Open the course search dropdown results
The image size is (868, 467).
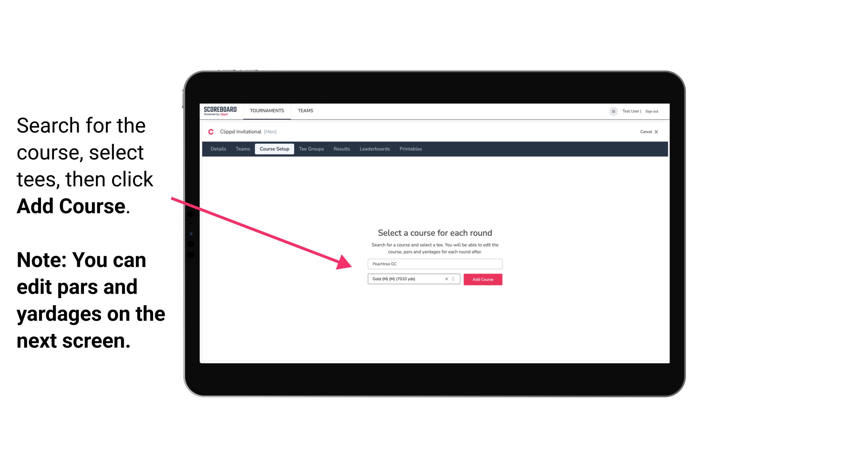(x=434, y=263)
